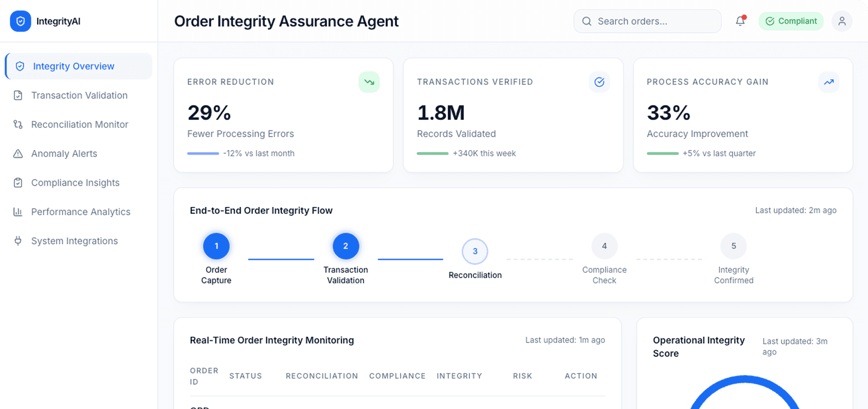
Task: Select step 2 Transaction Validation circle
Action: click(345, 246)
